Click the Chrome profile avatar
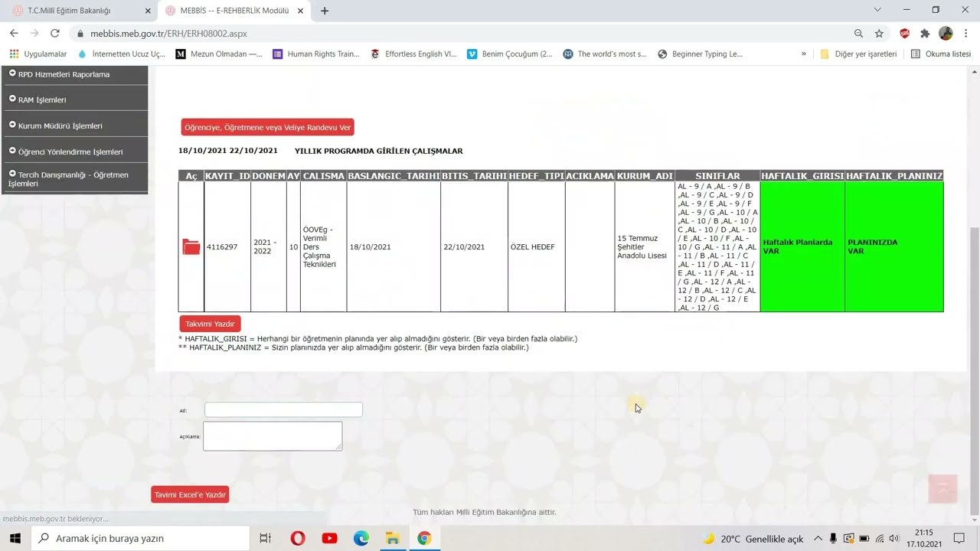 (946, 34)
